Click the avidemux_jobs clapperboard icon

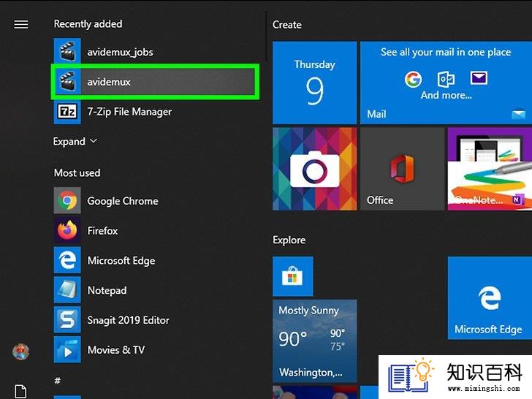point(67,52)
